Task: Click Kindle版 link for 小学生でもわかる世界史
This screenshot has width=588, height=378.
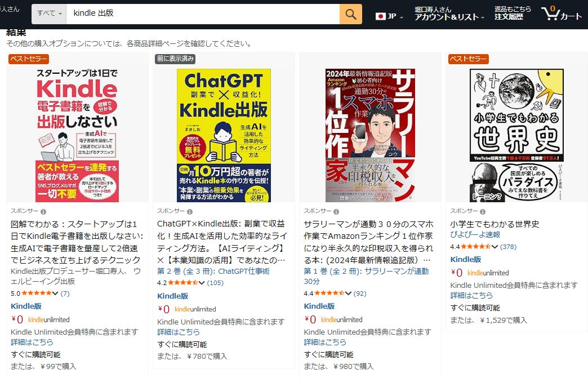Action: [465, 260]
